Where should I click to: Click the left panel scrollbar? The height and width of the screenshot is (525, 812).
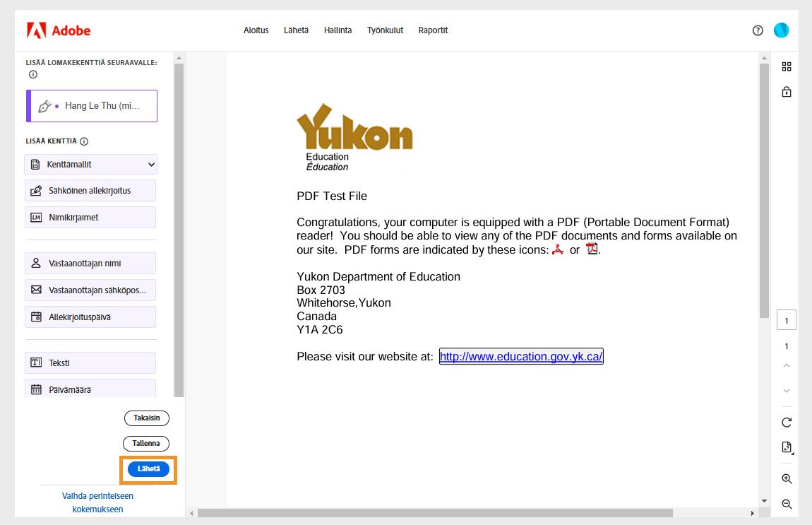click(179, 230)
